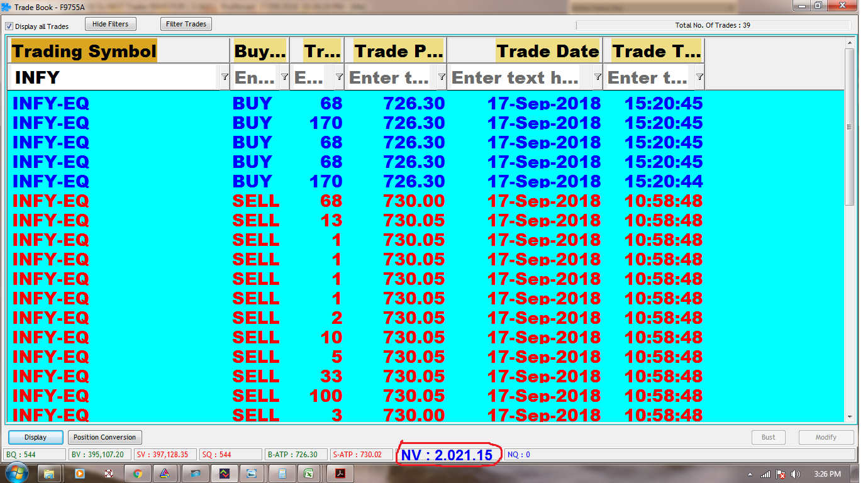Click the network signal tray icon
The width and height of the screenshot is (868, 483).
click(x=765, y=474)
